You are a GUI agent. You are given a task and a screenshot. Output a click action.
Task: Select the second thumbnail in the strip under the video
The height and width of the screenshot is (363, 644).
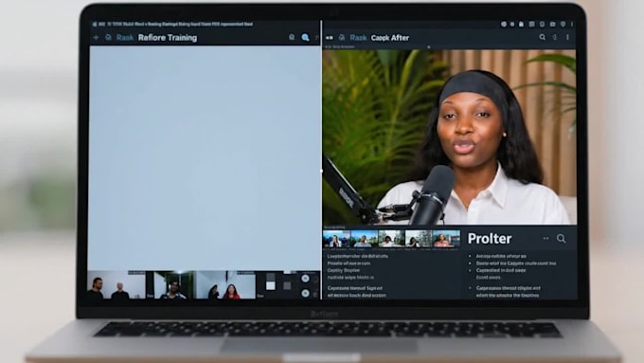(x=364, y=239)
